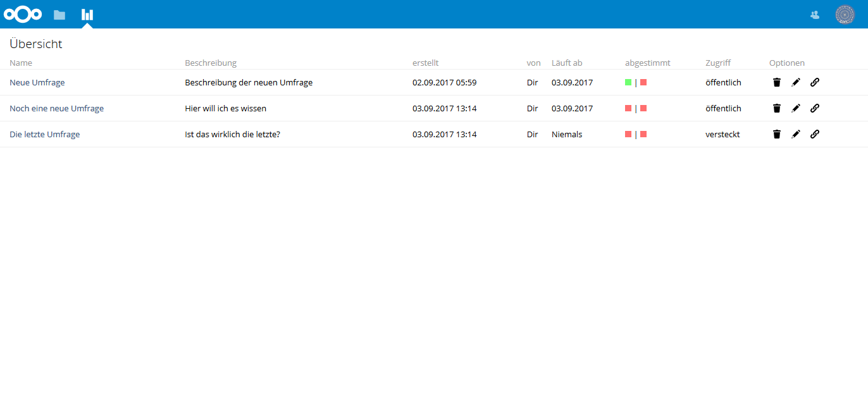Copy link of "Neue Umfrage" poll
This screenshot has height=413, width=868.
pyautogui.click(x=815, y=82)
